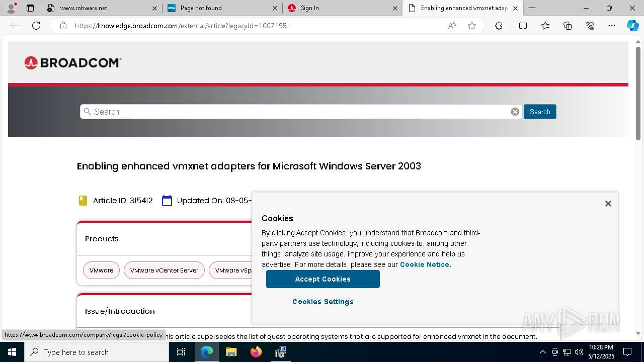The height and width of the screenshot is (362, 644).
Task: Open Cookies Settings
Action: coord(323,302)
